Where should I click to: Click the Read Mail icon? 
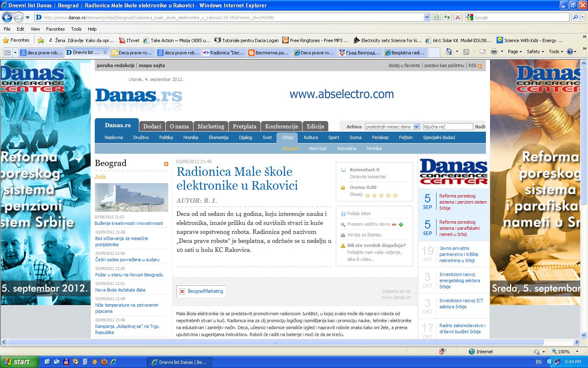[x=483, y=52]
